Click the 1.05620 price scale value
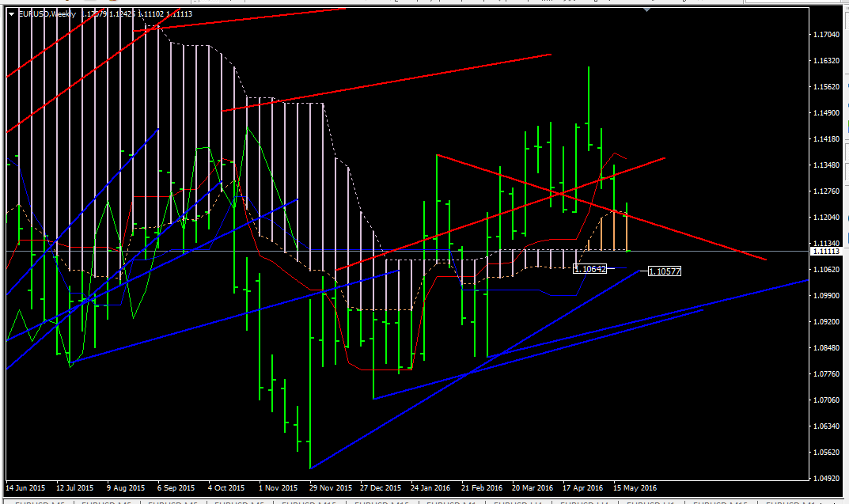Image resolution: width=849 pixels, height=504 pixels. coord(826,453)
